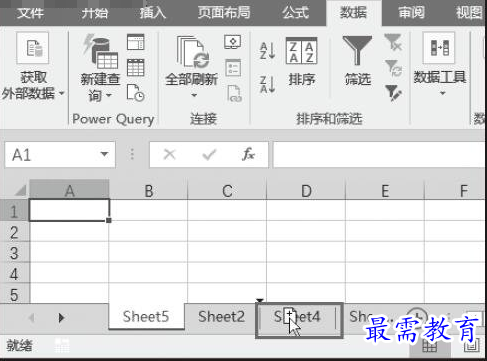Click the show queries icon
487x361 pixels.
(136, 42)
